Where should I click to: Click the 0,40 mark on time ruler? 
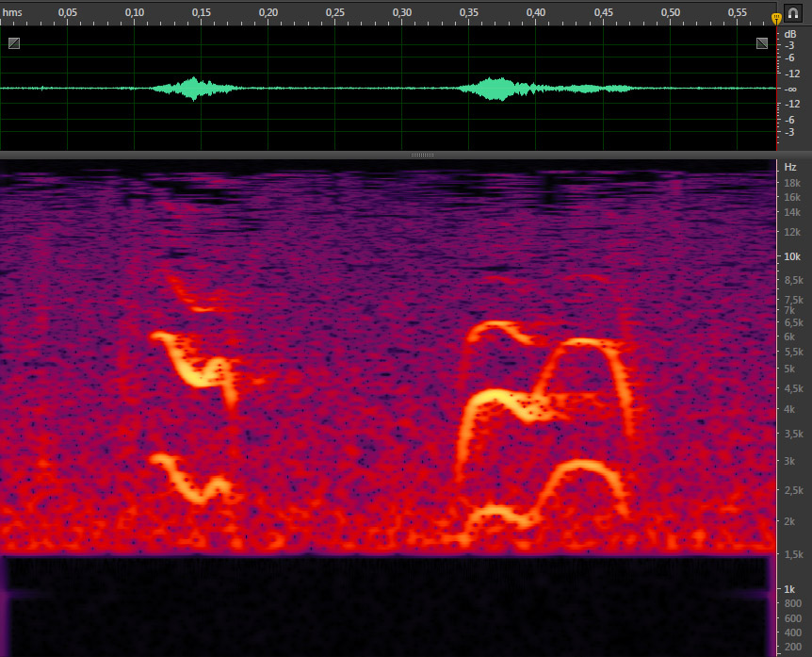pos(535,12)
